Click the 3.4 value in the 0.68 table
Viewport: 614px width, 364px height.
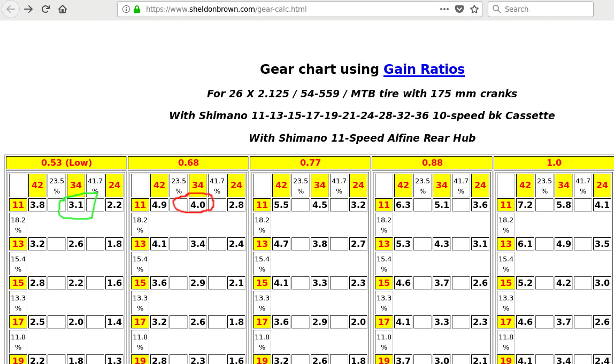click(x=198, y=244)
